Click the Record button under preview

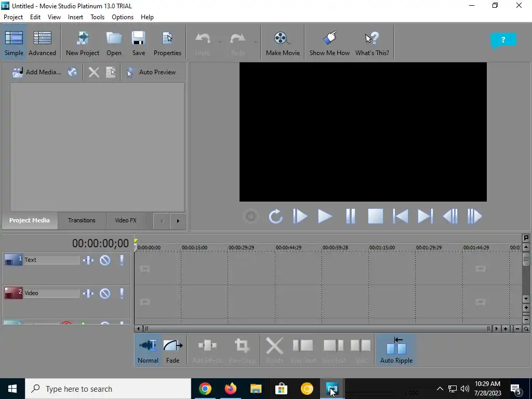coord(251,217)
